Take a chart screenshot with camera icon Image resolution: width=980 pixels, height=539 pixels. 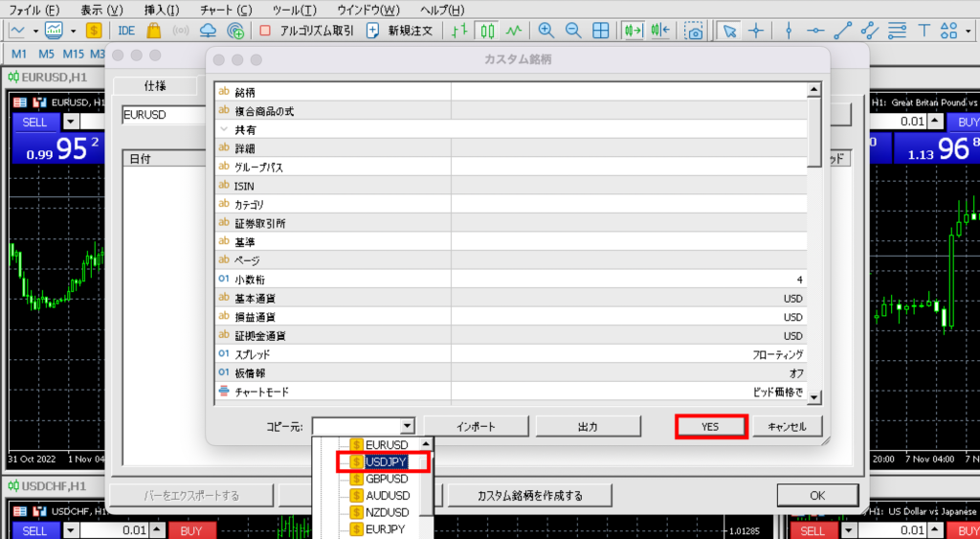pos(693,30)
